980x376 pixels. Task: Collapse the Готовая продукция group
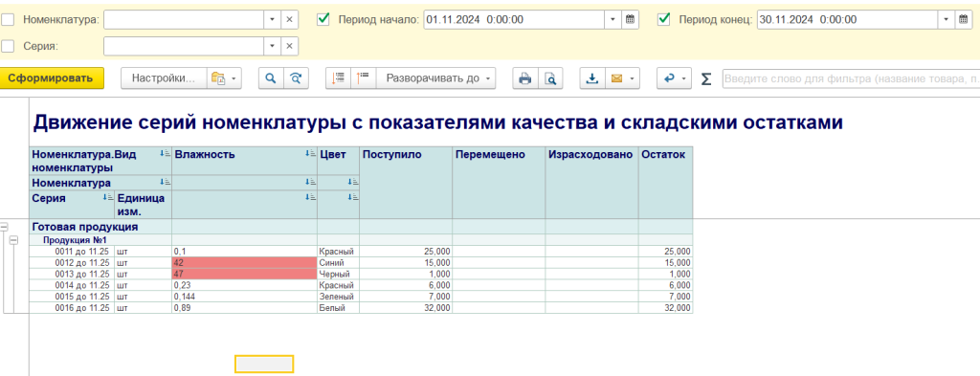point(5,228)
